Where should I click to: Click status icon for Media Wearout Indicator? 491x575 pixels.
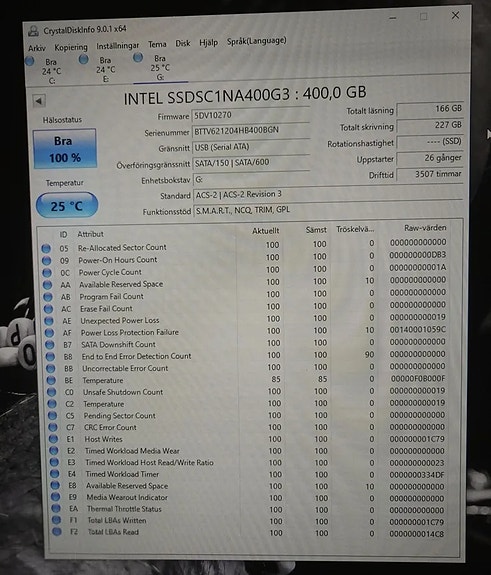(55, 497)
